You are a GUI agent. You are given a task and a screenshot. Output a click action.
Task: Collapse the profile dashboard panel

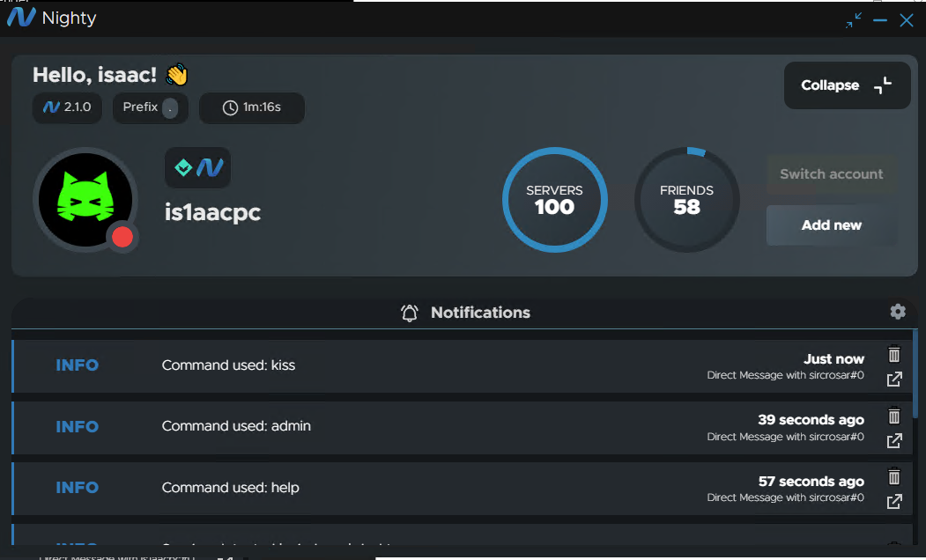coord(847,85)
